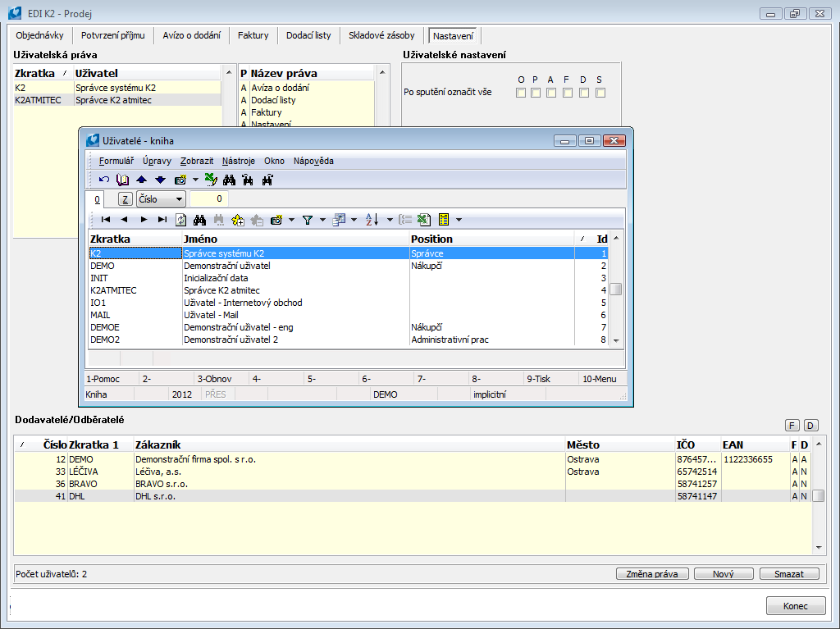Open dropdown arrow next to filter funnel
840x629 pixels.
322,220
